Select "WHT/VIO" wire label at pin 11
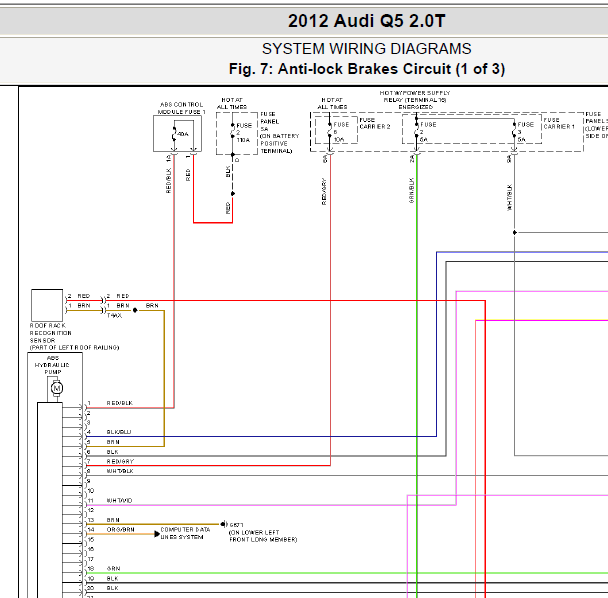The height and width of the screenshot is (598, 608). point(119,501)
